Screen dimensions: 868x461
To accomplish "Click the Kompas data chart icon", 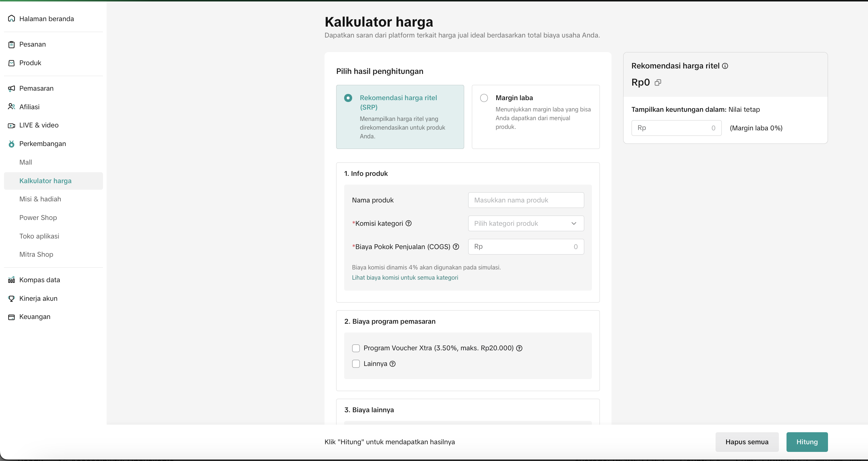I will [x=12, y=280].
